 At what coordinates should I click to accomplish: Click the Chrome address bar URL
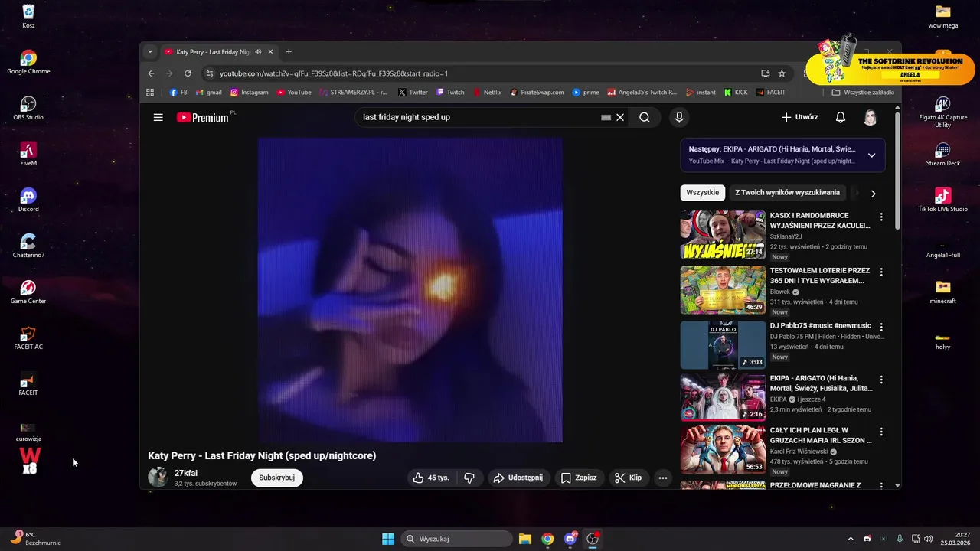click(x=334, y=73)
